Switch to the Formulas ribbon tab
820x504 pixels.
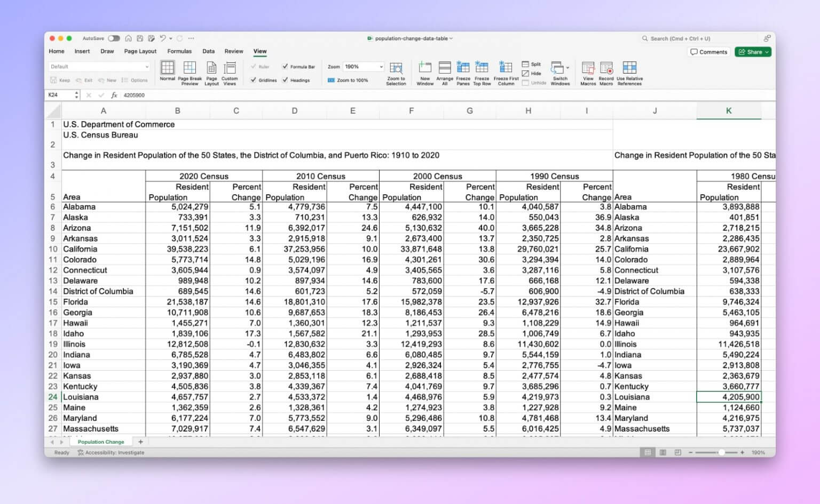coord(179,51)
